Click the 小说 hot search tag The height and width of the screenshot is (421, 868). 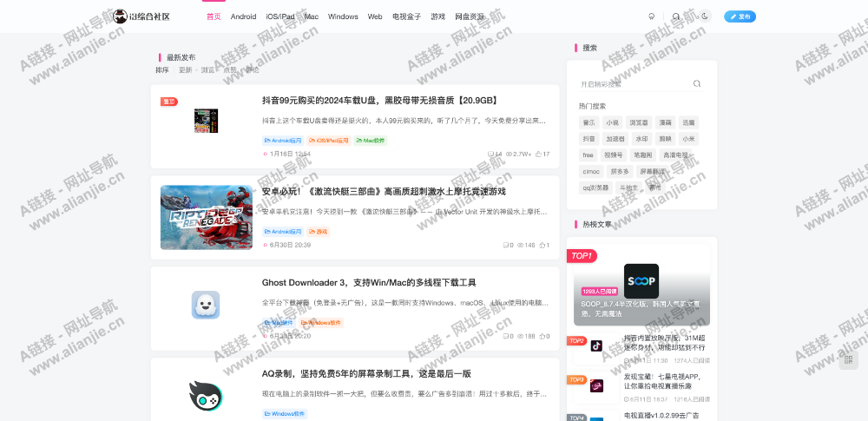[x=612, y=122]
